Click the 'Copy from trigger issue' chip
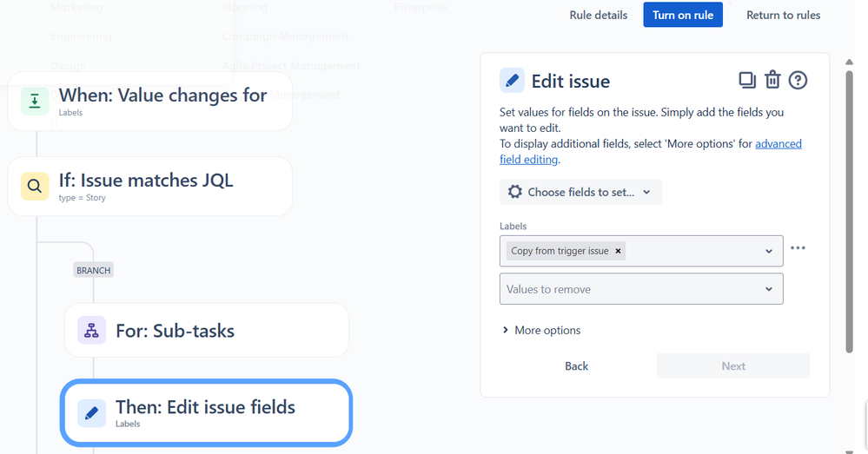Viewport: 868px width, 454px height. point(565,251)
